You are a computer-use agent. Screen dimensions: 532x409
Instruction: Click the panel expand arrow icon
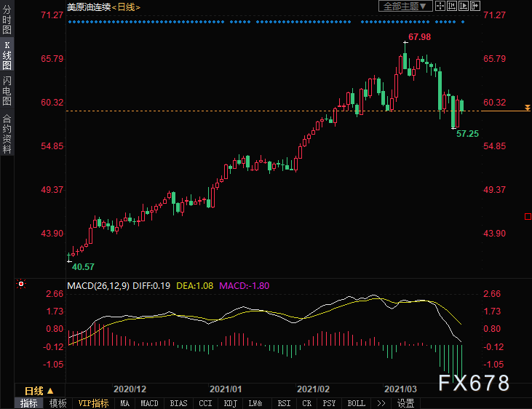tap(475, 6)
